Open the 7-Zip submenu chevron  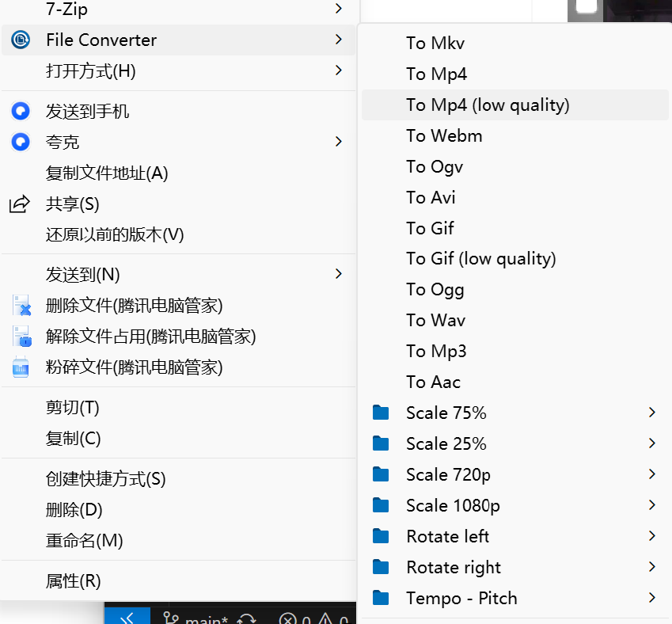(x=339, y=10)
